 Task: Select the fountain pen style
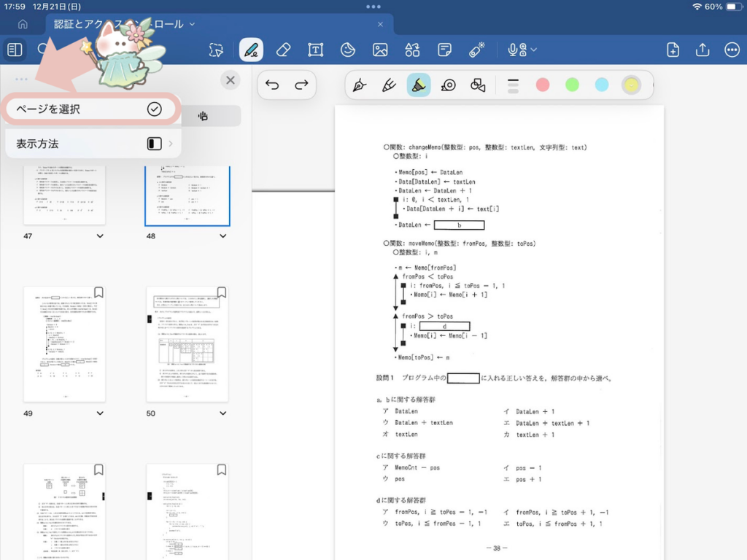tap(360, 85)
